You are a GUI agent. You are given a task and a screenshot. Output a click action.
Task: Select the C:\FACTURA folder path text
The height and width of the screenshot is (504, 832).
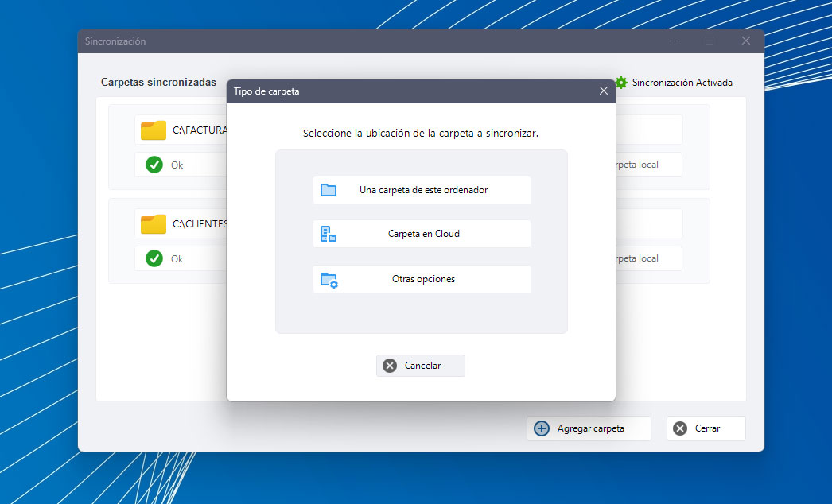[200, 130]
